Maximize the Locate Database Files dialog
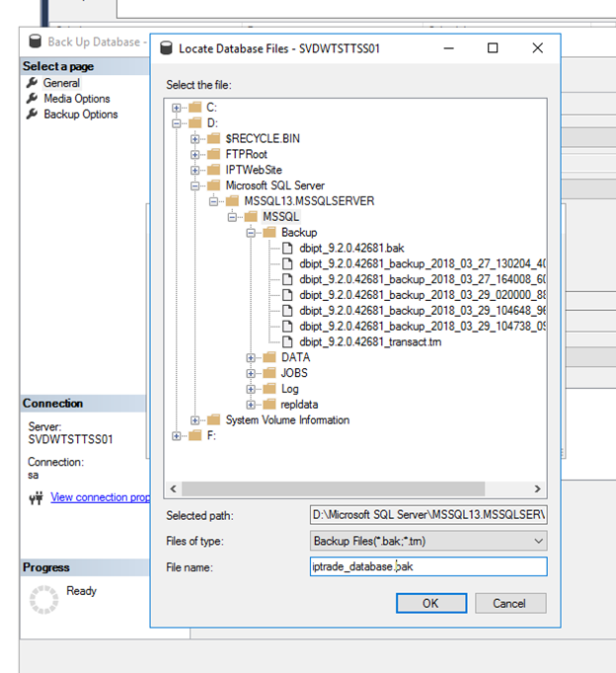 493,48
